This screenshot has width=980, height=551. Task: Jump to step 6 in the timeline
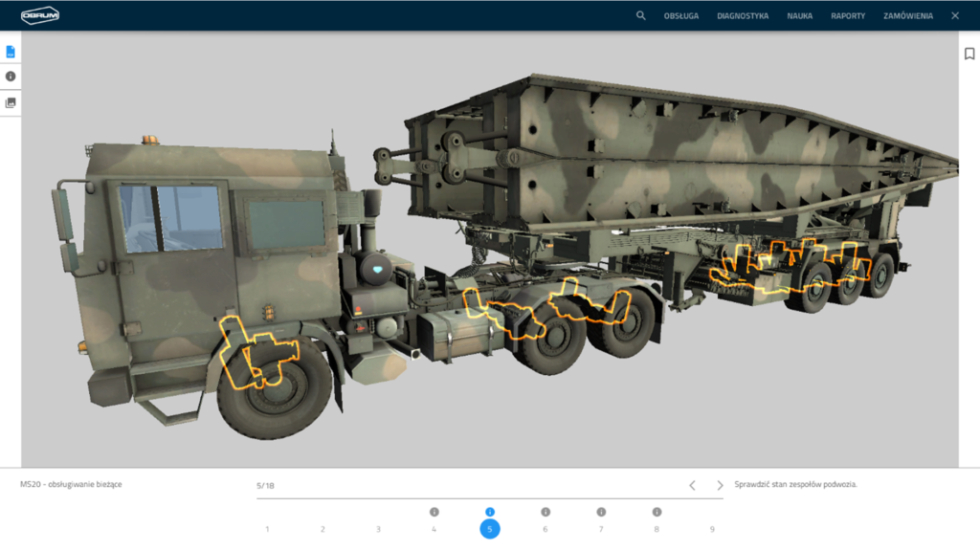(545, 529)
